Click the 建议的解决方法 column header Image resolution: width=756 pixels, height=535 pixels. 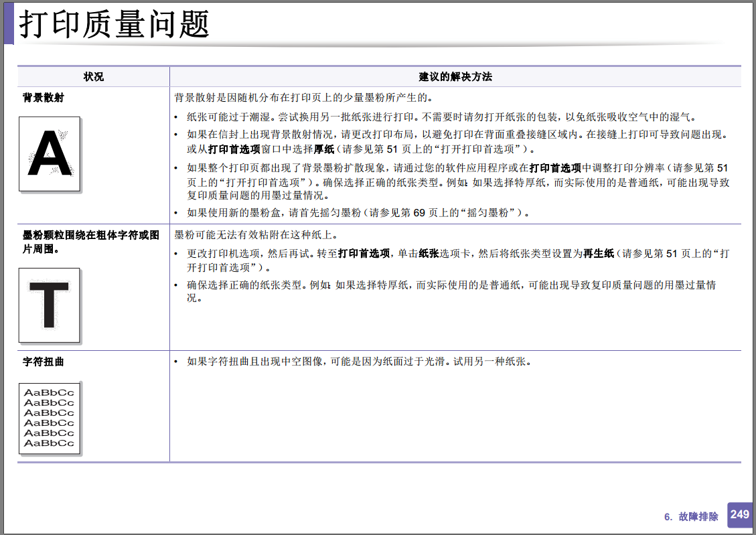point(455,76)
